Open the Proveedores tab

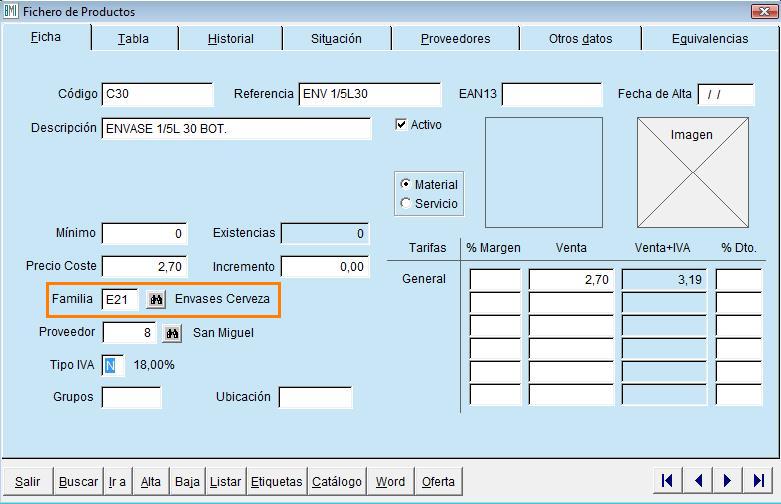[x=455, y=39]
